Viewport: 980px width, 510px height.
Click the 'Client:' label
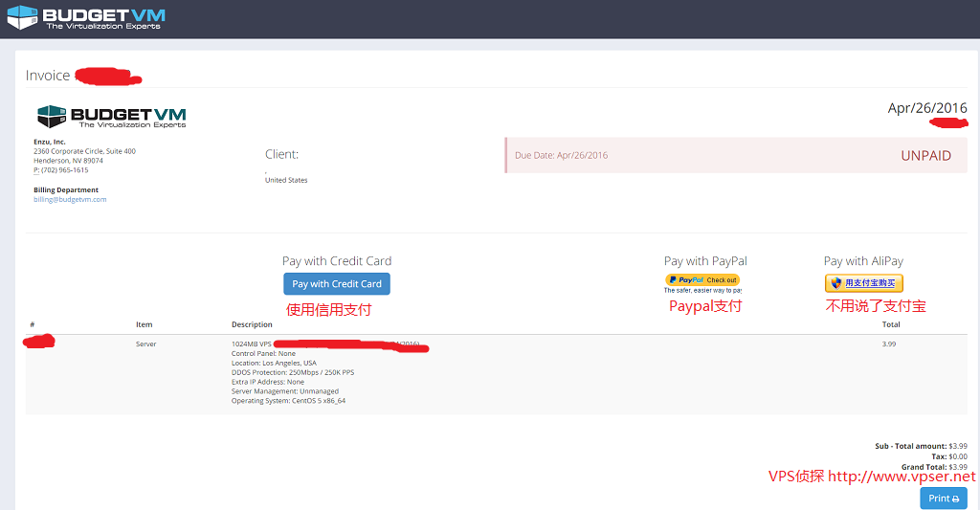[x=282, y=154]
